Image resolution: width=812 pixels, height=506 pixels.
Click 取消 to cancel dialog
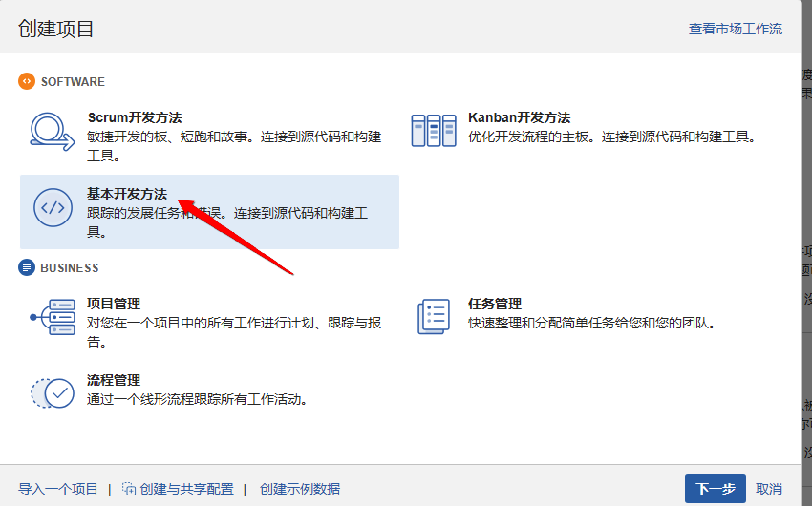[x=769, y=489]
